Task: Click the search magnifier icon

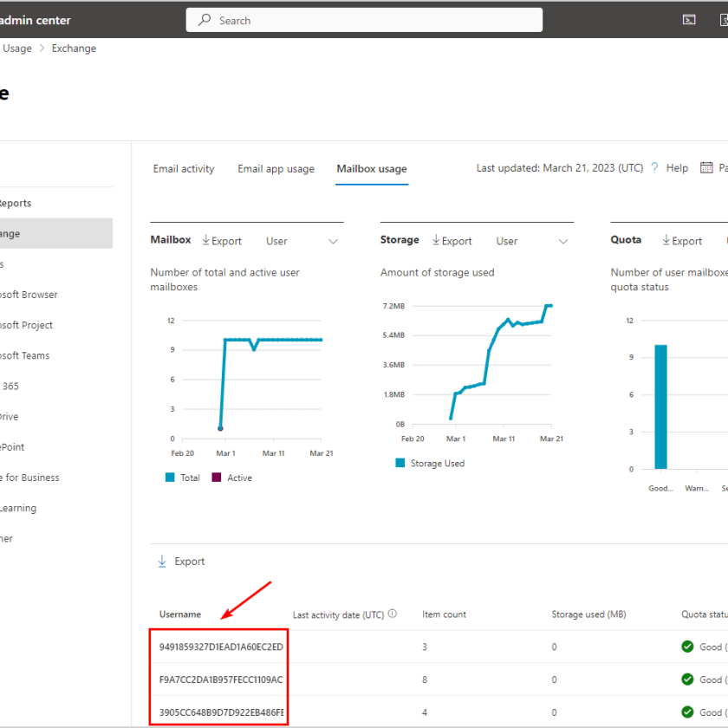Action: pos(205,20)
